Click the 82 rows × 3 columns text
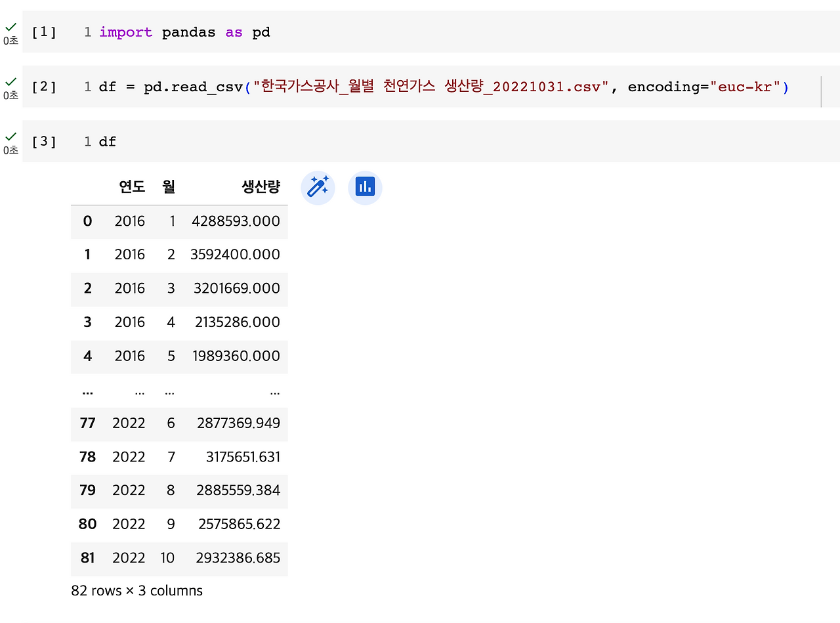 click(x=136, y=590)
